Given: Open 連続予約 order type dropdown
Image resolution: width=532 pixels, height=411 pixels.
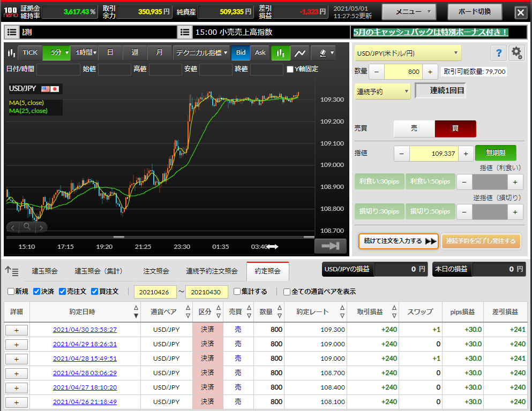Looking at the screenshot, I should tap(383, 92).
